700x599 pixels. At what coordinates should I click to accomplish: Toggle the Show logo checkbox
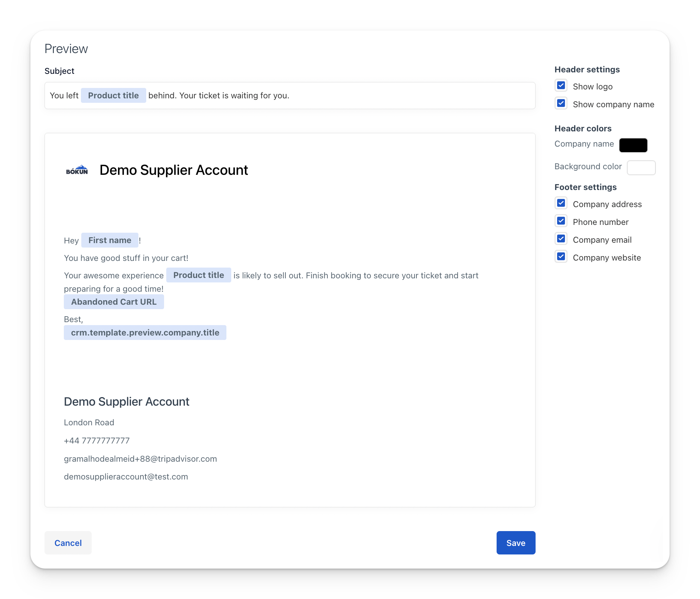[x=561, y=85]
